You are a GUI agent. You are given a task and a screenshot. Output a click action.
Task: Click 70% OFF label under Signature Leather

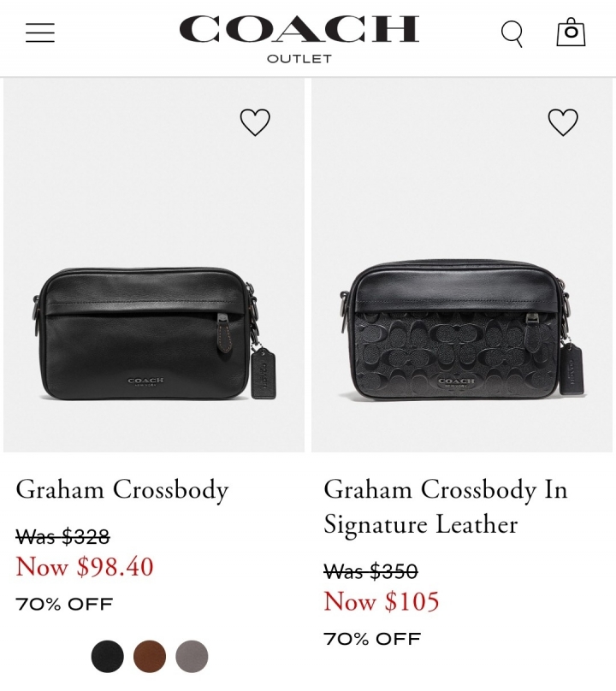[372, 639]
